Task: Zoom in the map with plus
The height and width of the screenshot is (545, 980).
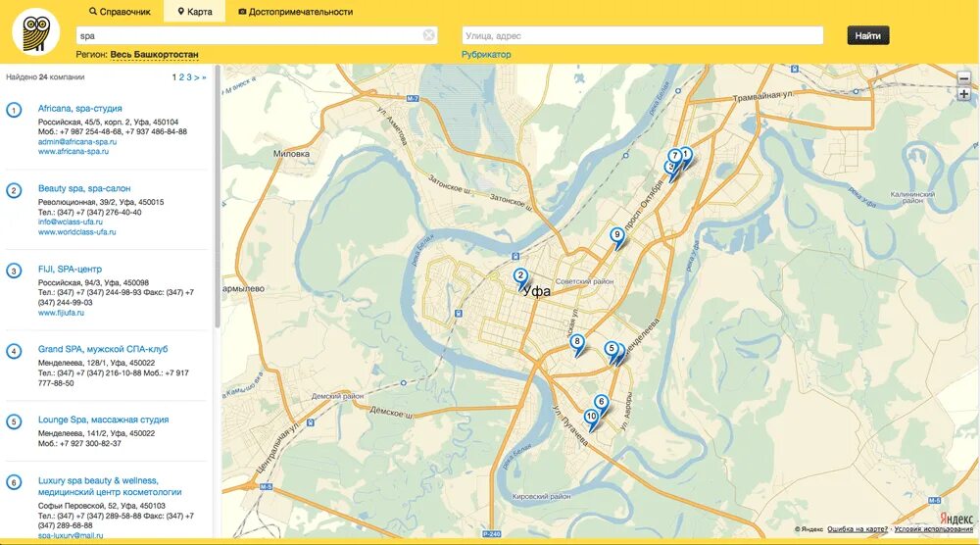Action: pyautogui.click(x=963, y=94)
